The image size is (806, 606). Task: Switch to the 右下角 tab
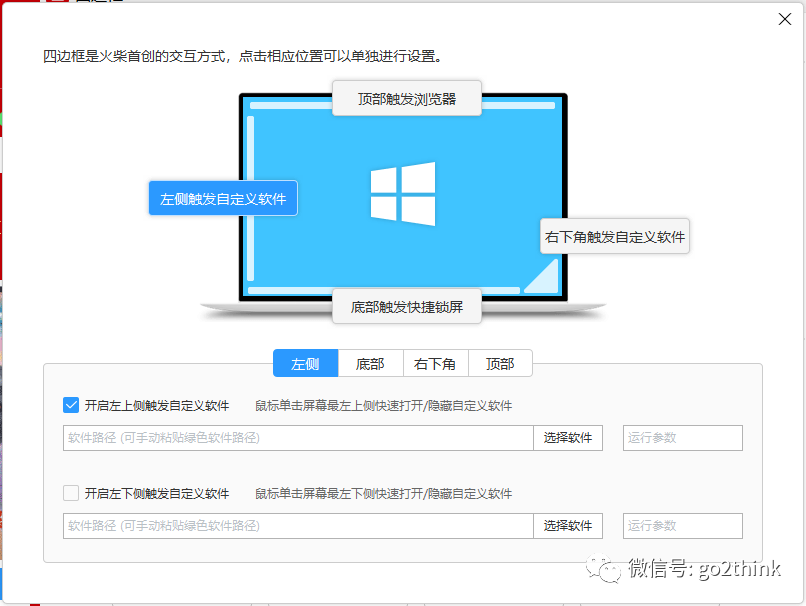[x=435, y=363]
